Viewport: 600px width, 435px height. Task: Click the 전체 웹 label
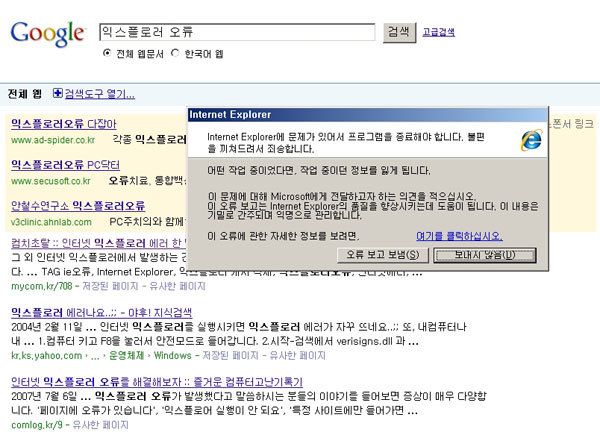coord(24,94)
